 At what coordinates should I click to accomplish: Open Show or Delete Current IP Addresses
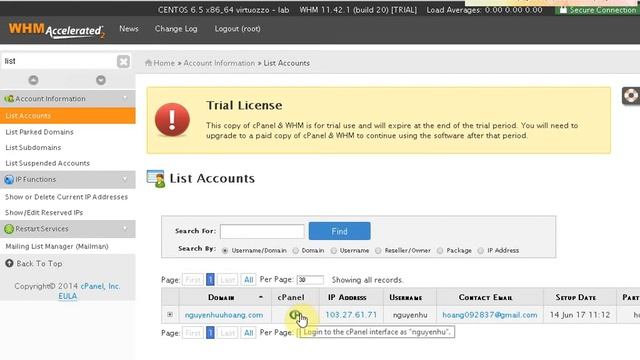66,197
